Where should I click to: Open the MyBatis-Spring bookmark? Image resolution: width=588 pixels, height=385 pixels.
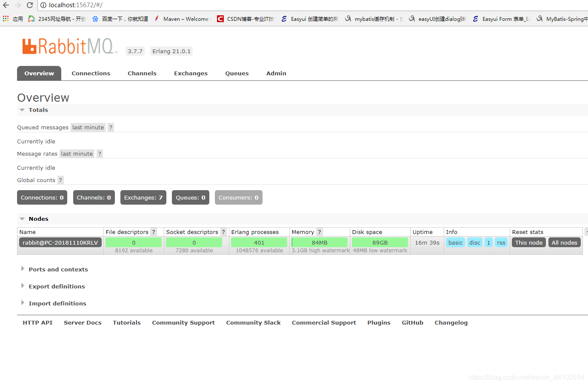(562, 19)
